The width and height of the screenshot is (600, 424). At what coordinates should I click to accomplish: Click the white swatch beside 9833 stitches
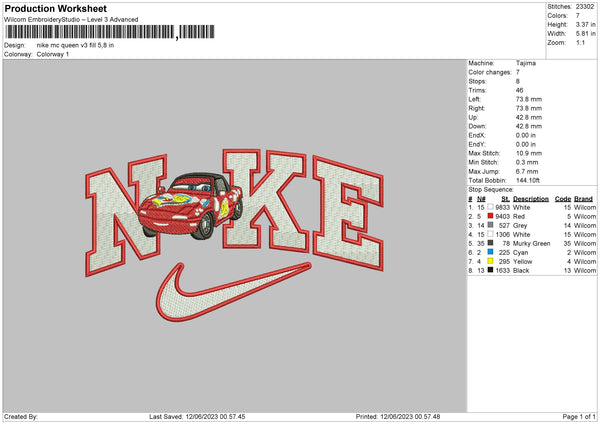tap(490, 207)
